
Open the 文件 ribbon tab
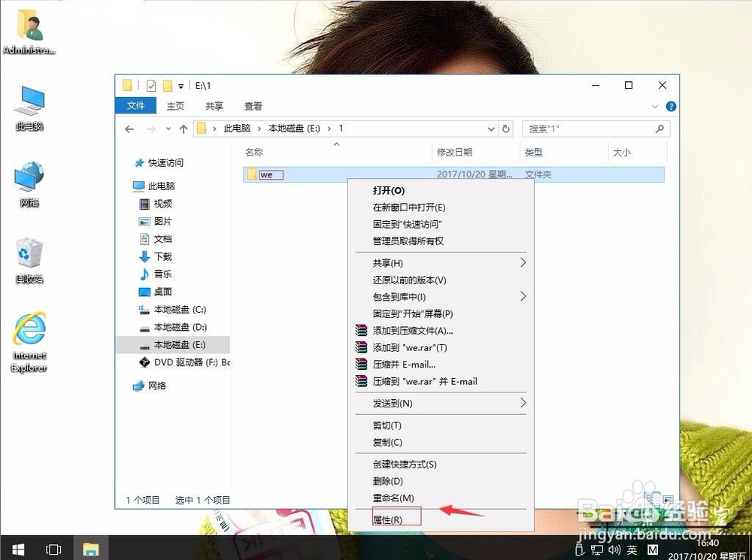point(135,105)
